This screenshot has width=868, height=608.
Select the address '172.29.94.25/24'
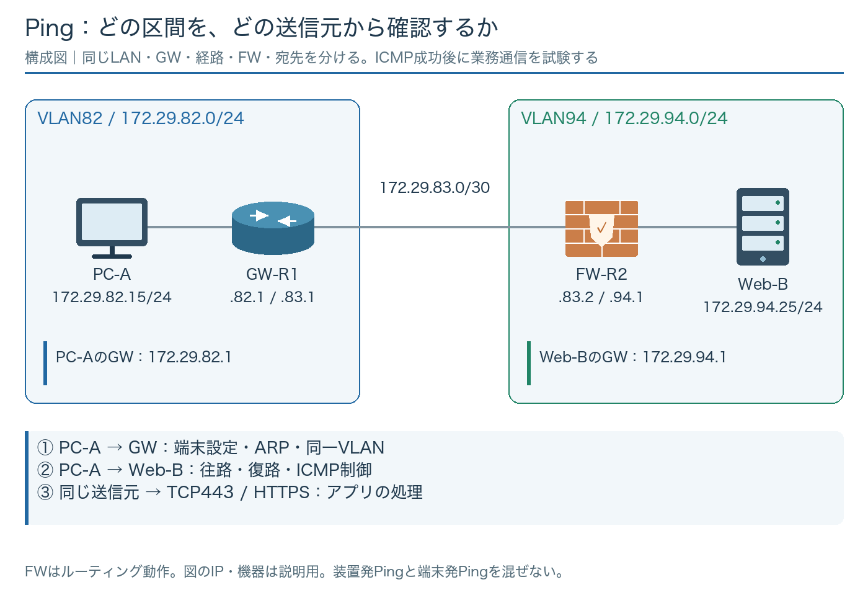[763, 307]
